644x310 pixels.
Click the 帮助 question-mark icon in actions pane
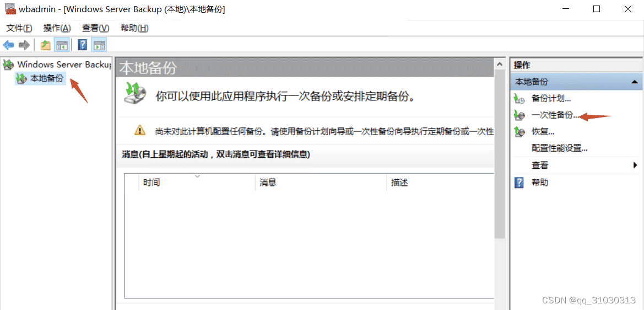[519, 183]
